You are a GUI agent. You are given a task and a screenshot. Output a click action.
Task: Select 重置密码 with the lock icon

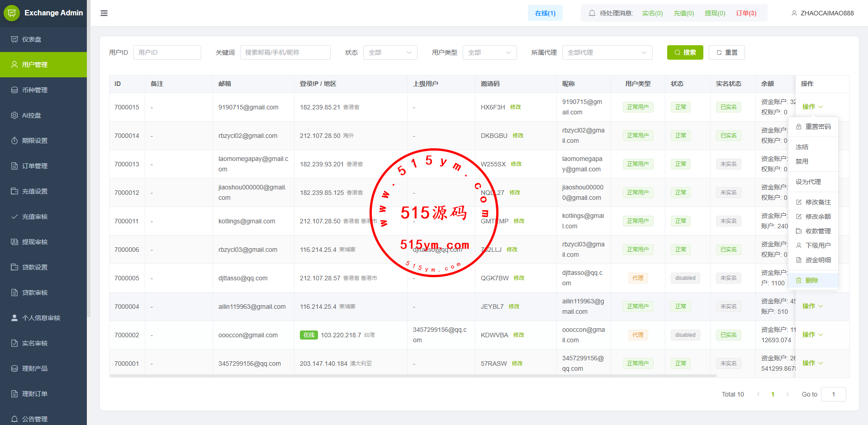pos(817,127)
